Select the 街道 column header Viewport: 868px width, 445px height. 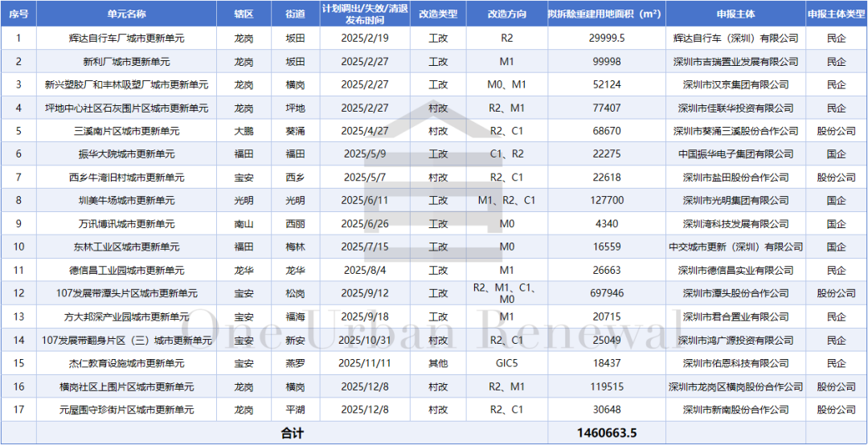point(295,14)
